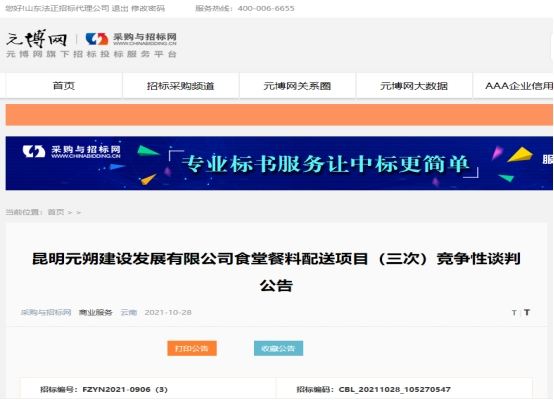
Task: Click the 首页 breadcrumb link
Action: click(56, 212)
